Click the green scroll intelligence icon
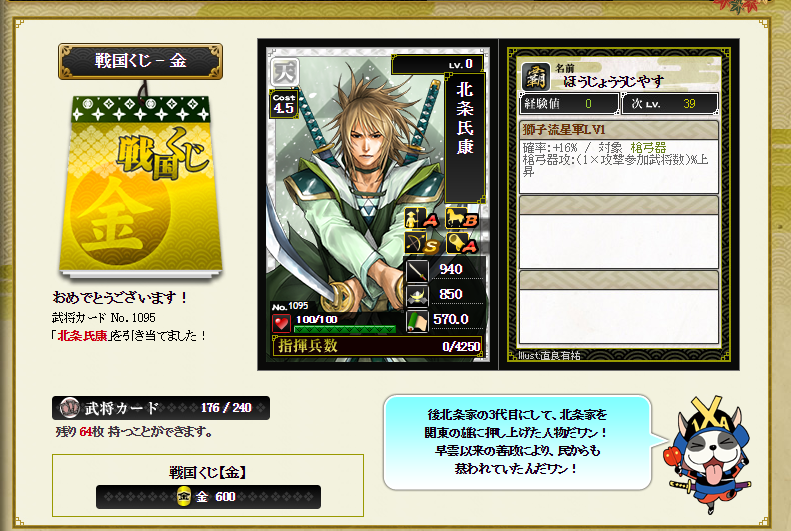The width and height of the screenshot is (791, 531). click(417, 321)
